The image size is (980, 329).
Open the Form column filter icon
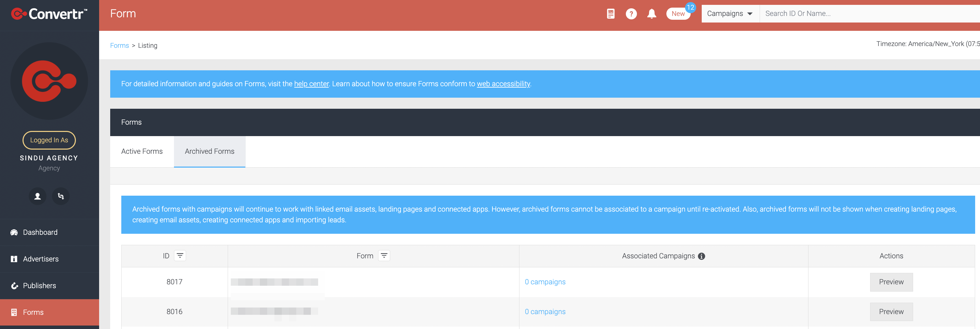[384, 256]
